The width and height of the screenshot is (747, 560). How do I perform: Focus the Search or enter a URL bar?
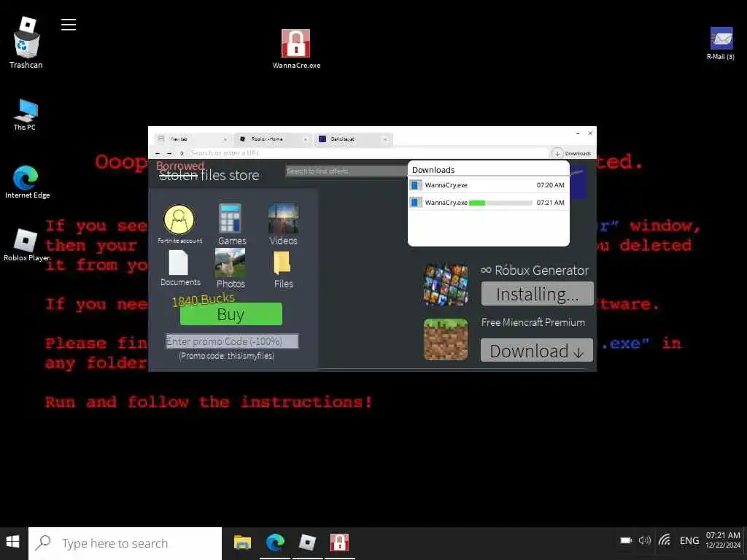tap(368, 153)
